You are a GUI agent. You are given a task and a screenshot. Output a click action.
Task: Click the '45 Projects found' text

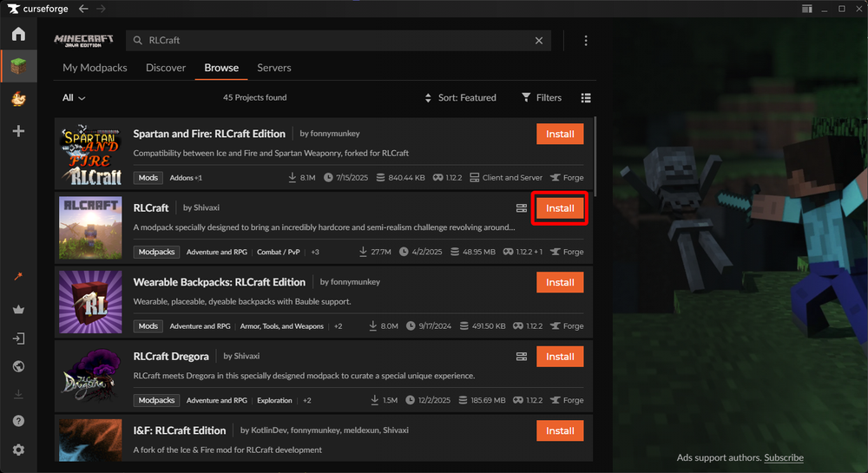[254, 97]
